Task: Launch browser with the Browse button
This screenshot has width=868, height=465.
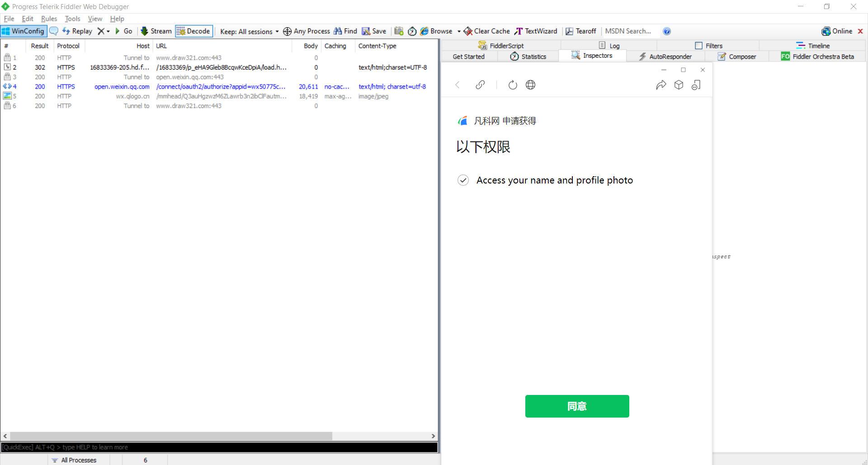Action: coord(437,31)
